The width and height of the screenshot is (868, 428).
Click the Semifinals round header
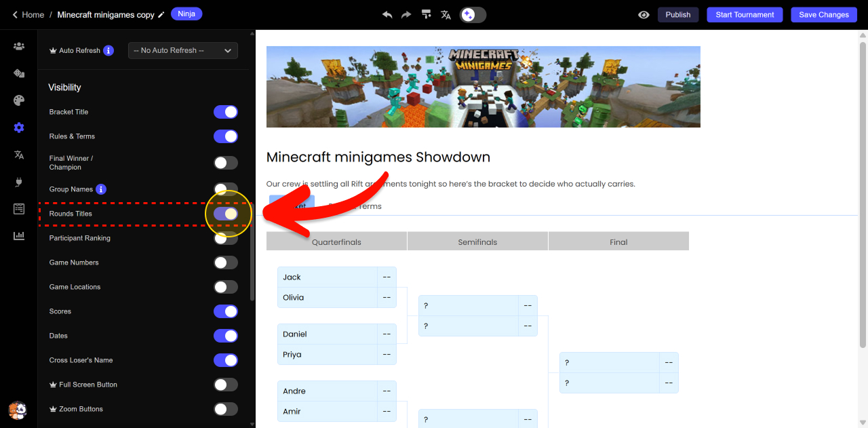point(477,241)
